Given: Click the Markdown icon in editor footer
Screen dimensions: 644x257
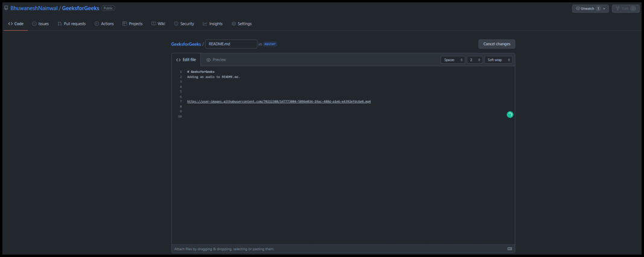Looking at the screenshot, I should [x=510, y=249].
